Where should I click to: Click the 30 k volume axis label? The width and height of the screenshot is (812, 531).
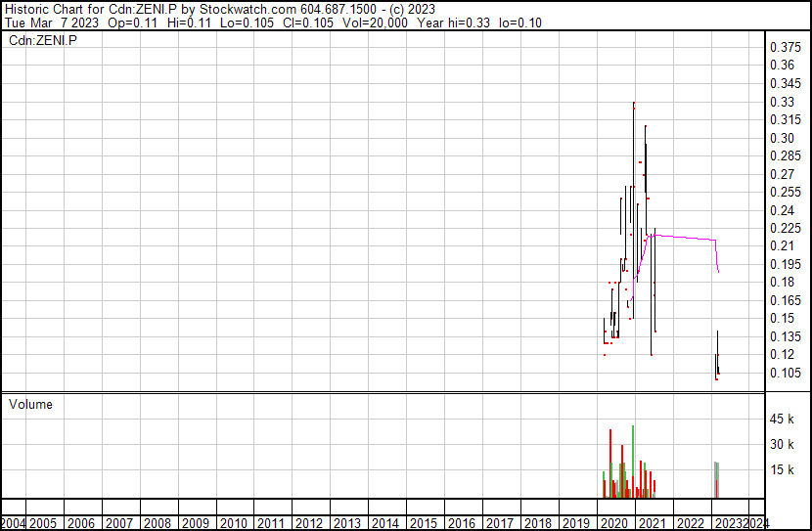click(x=782, y=444)
